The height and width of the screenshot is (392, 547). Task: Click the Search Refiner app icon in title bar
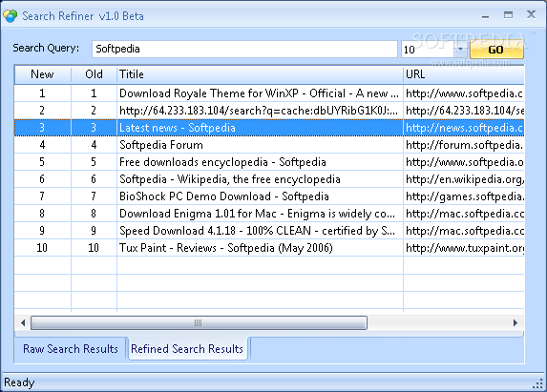(11, 16)
